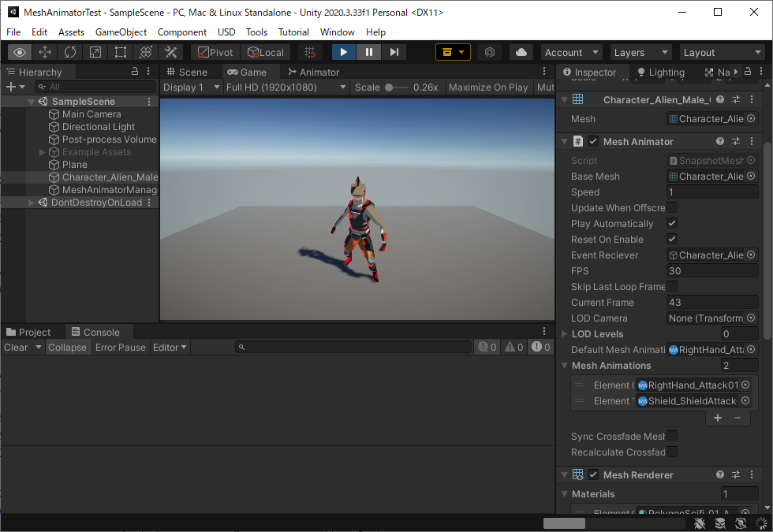This screenshot has height=532, width=773.
Task: Click the Step frame button
Action: 394,52
